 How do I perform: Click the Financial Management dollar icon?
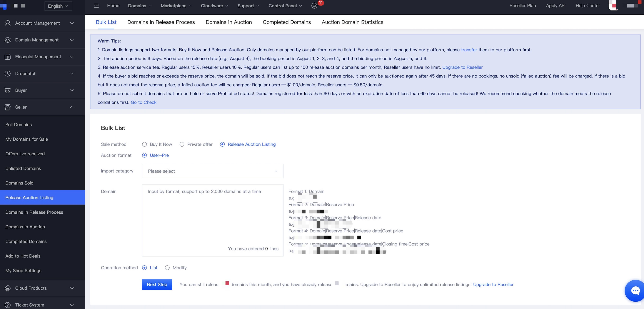pos(8,57)
